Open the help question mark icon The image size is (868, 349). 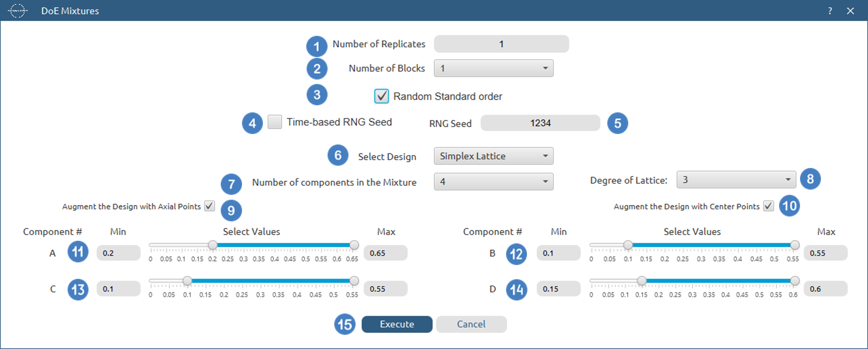(830, 11)
